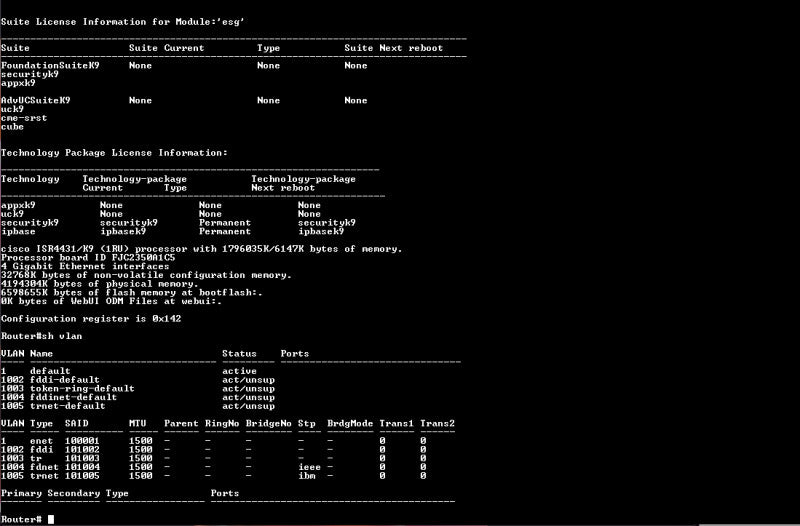Click the 'SAID' column header

coord(77,423)
